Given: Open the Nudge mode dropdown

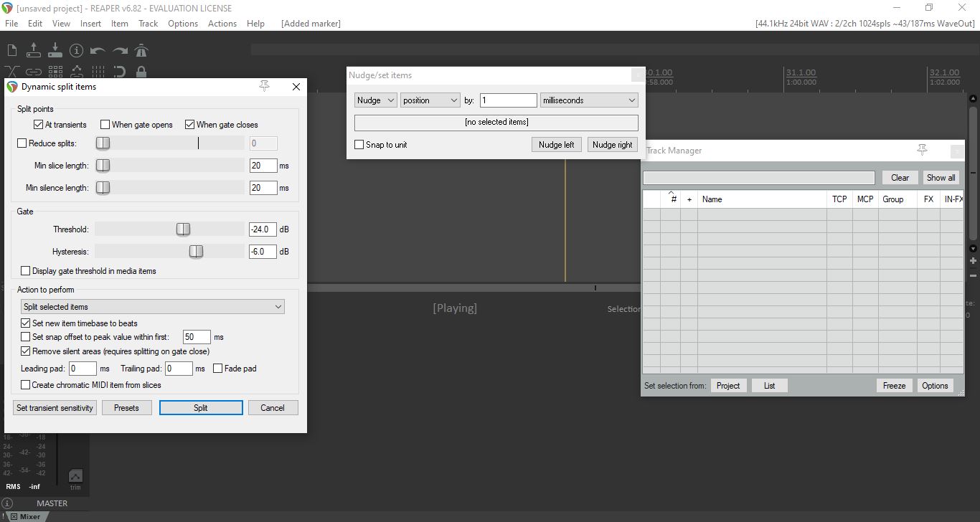Looking at the screenshot, I should [x=375, y=100].
